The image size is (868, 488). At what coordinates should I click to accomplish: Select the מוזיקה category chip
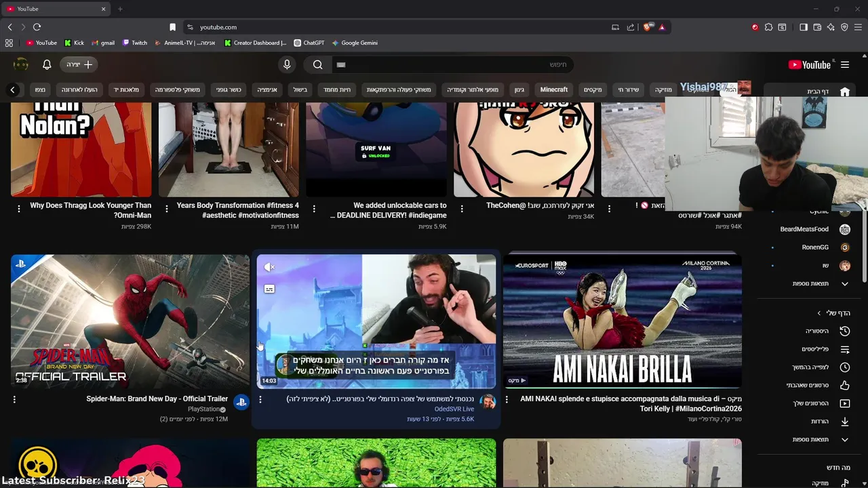[x=663, y=89]
